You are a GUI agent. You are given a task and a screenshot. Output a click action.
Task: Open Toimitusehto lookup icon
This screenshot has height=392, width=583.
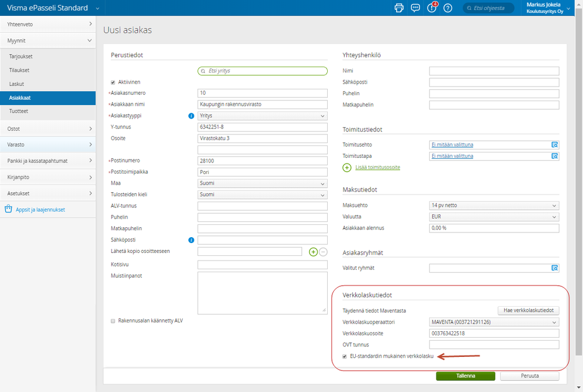tap(554, 145)
